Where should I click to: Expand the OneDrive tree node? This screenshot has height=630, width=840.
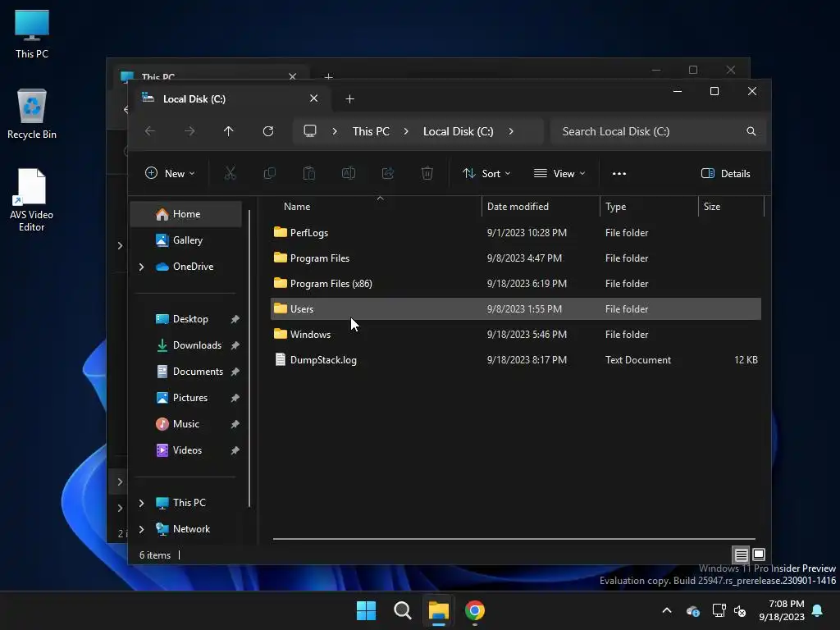click(141, 267)
